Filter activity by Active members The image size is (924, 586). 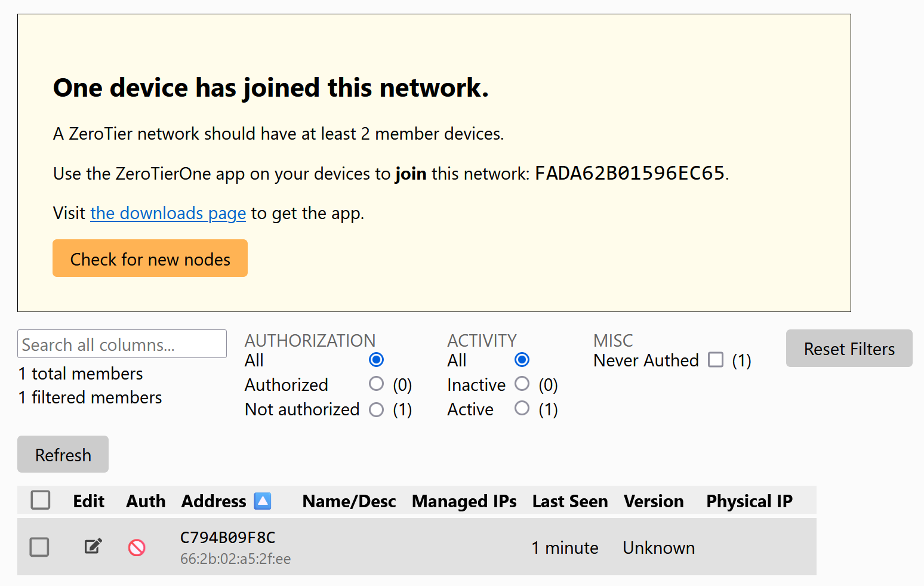click(522, 408)
